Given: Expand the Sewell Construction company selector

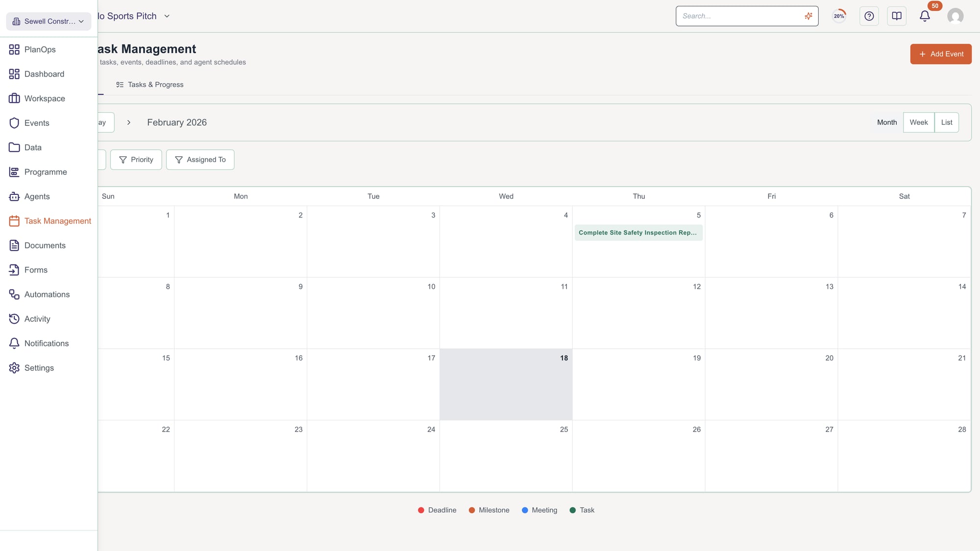Looking at the screenshot, I should [48, 21].
